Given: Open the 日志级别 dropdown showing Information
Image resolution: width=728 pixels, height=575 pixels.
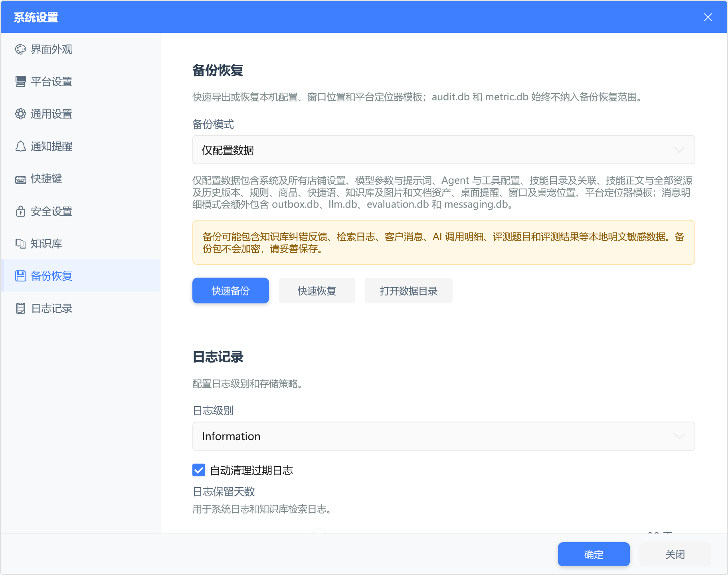Looking at the screenshot, I should click(x=443, y=436).
